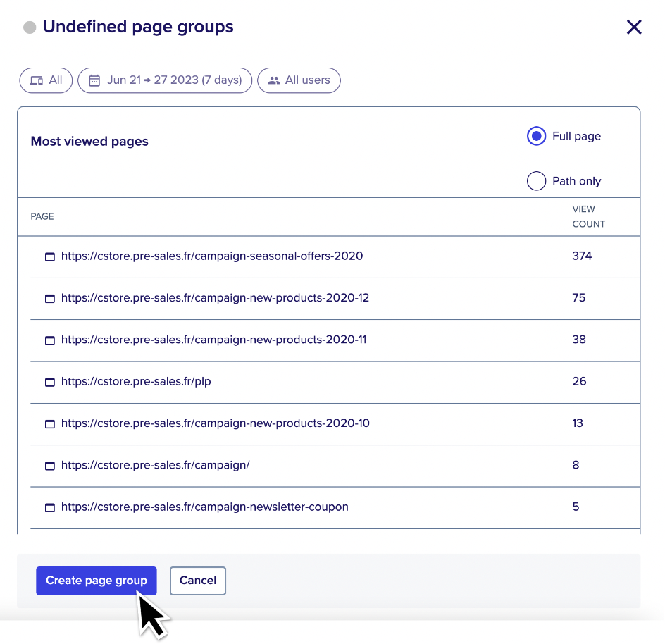
Task: Open the campaign-seasonal-offers-2020 URL row
Action: click(335, 256)
